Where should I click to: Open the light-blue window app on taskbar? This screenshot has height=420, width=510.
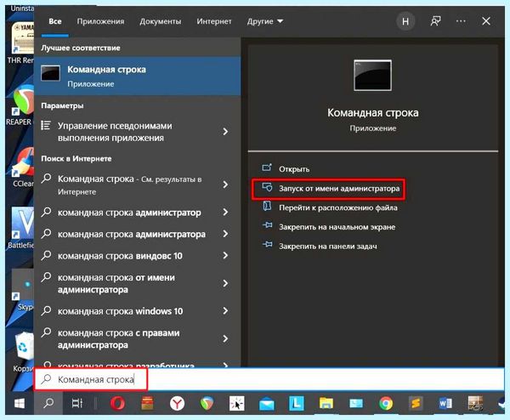(356, 404)
